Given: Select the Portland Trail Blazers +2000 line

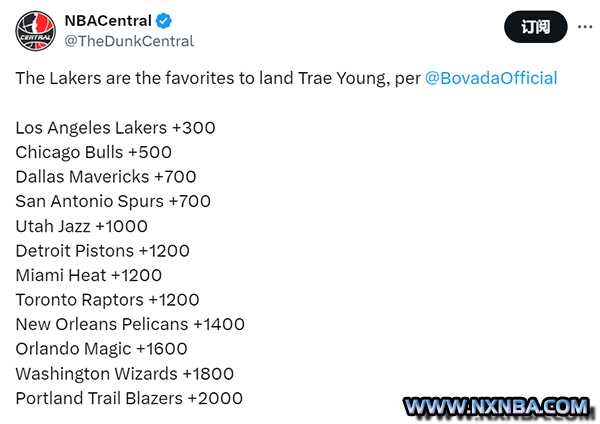Looking at the screenshot, I should coord(129,398).
